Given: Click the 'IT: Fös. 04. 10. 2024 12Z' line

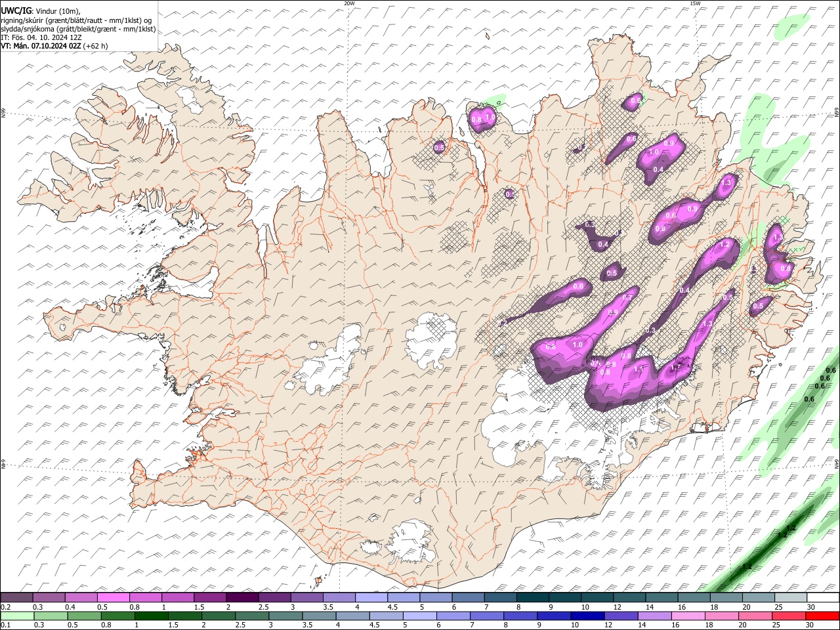Looking at the screenshot, I should [41, 37].
